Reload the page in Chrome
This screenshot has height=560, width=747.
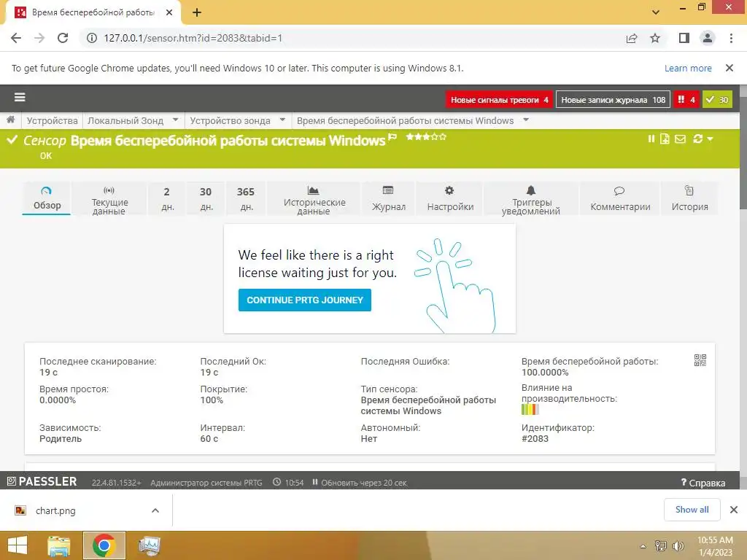(x=63, y=38)
